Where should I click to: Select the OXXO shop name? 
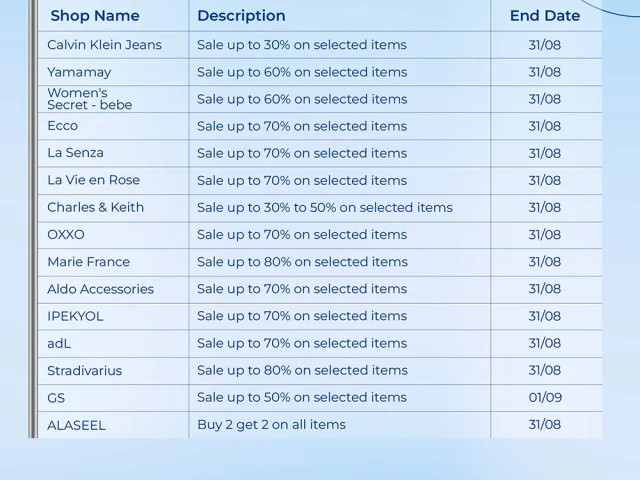click(x=66, y=234)
